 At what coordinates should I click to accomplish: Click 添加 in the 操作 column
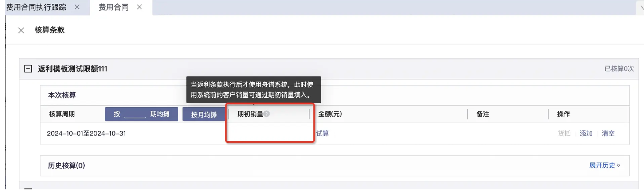(x=586, y=134)
